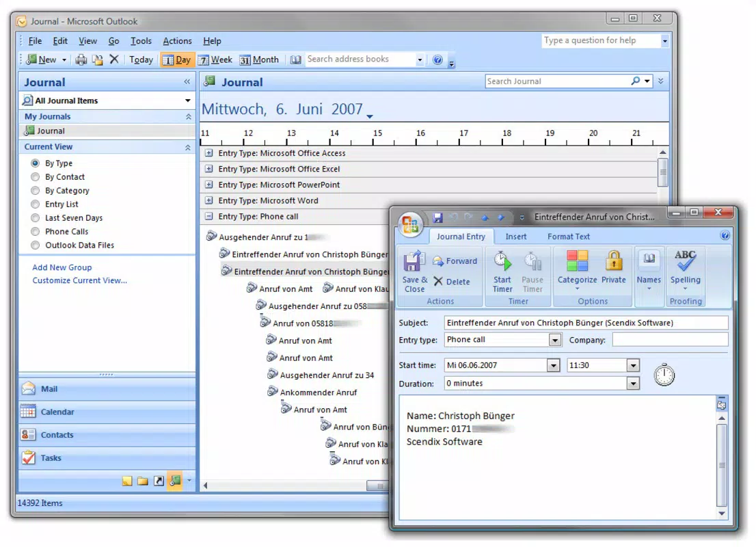Image resolution: width=756 pixels, height=547 pixels.
Task: Switch to the Insert ribbon tab
Action: 515,237
